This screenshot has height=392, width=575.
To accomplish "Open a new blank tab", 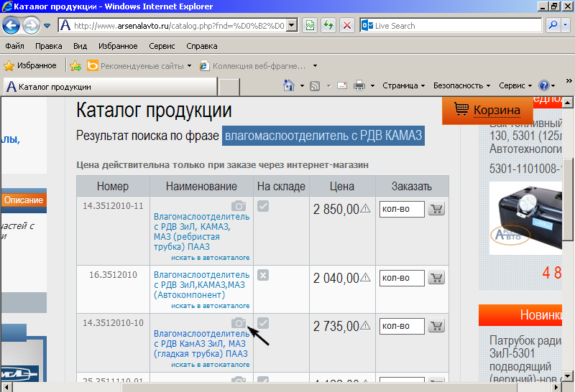I will tap(229, 87).
